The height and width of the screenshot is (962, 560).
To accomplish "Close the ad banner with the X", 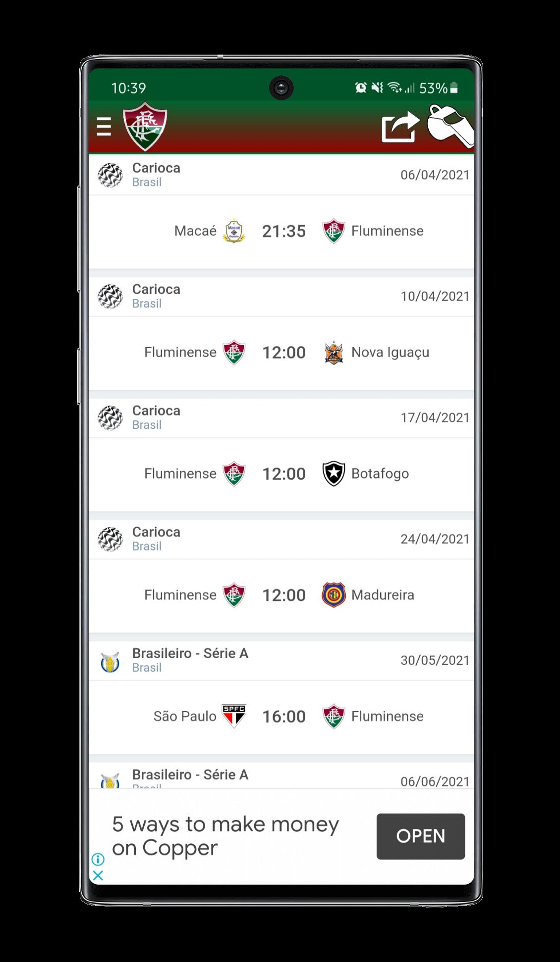I will [x=98, y=876].
